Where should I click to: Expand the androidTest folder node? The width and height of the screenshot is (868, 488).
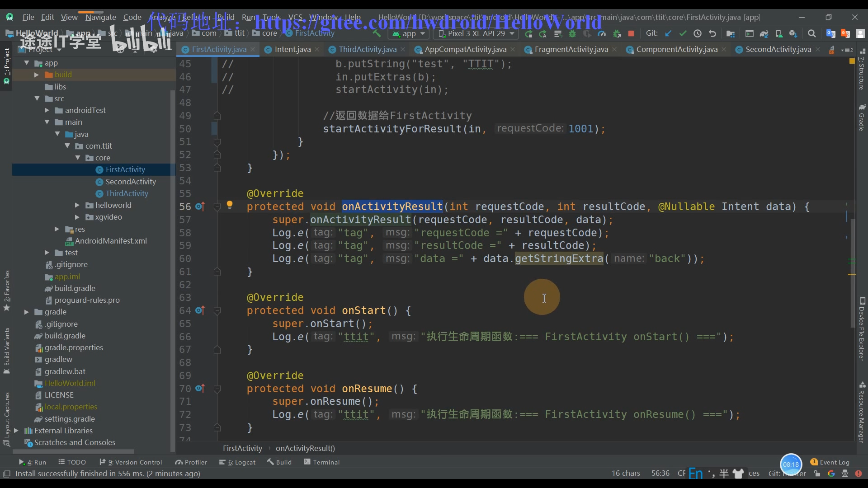click(x=47, y=110)
